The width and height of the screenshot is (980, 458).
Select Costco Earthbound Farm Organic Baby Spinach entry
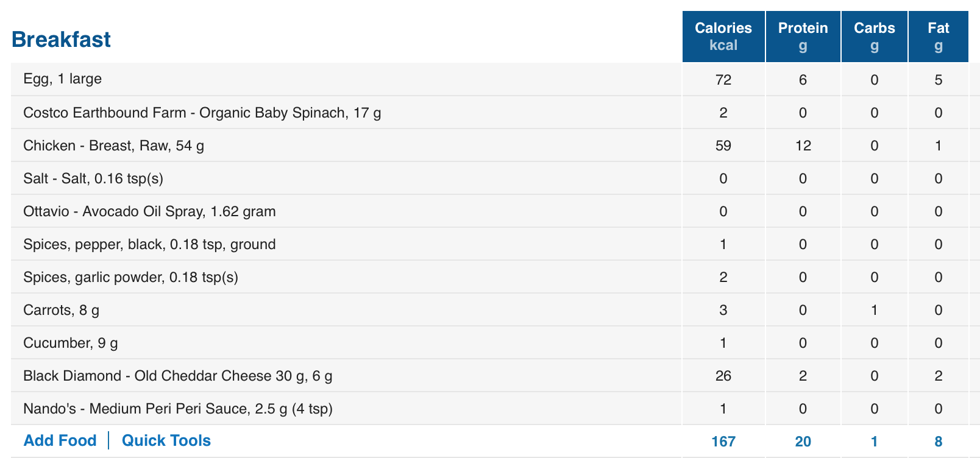[202, 113]
